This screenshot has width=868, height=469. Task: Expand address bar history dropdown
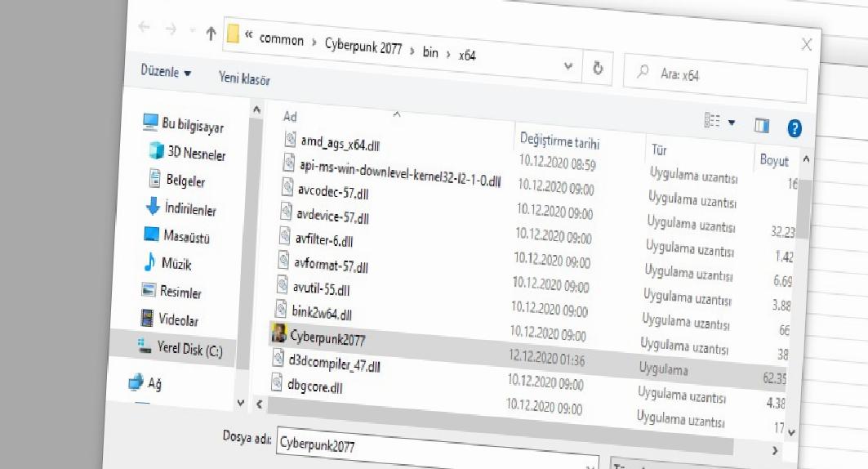pyautogui.click(x=568, y=66)
